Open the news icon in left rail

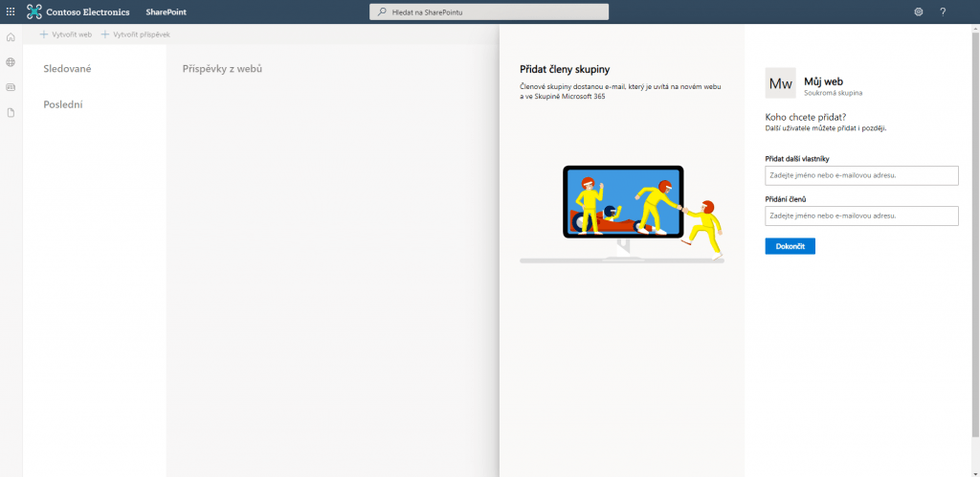(11, 87)
